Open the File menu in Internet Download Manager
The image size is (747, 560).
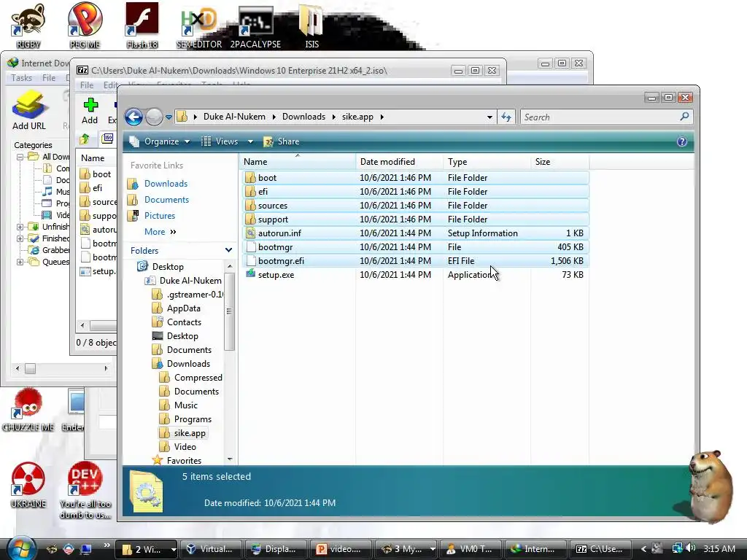click(49, 77)
